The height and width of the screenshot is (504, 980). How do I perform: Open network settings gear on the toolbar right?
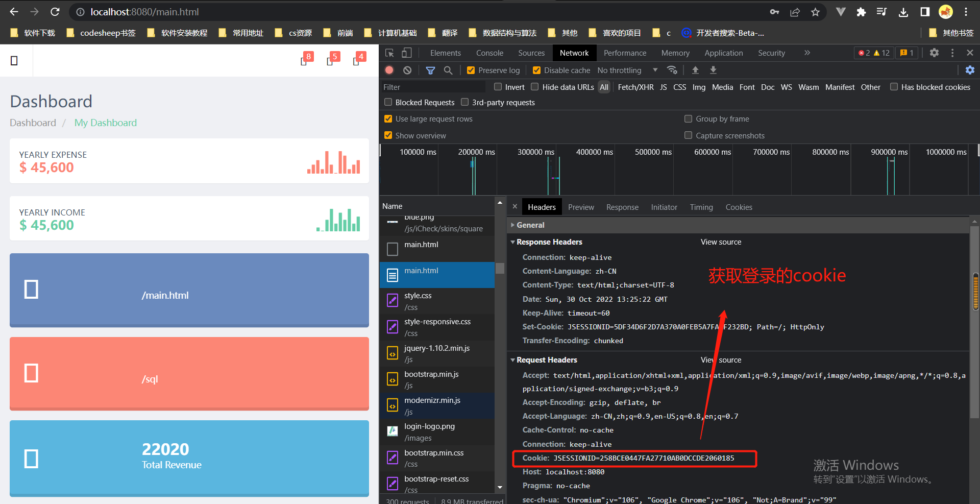pos(970,70)
